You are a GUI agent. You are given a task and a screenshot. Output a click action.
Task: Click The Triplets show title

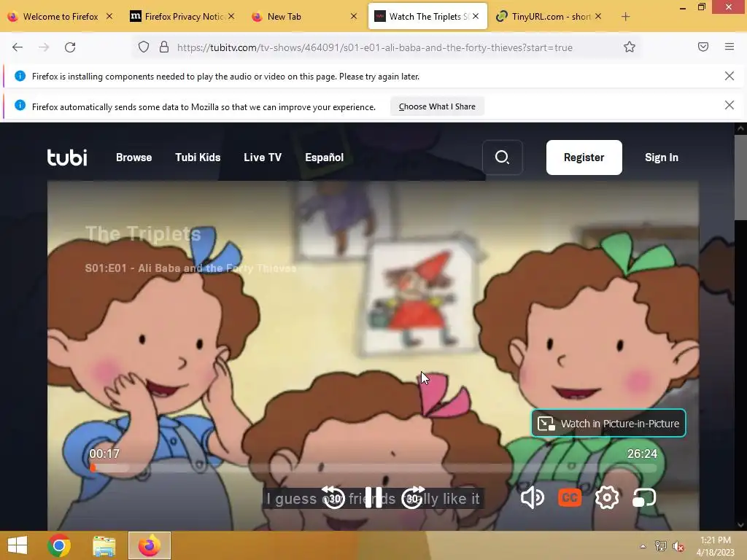[143, 234]
